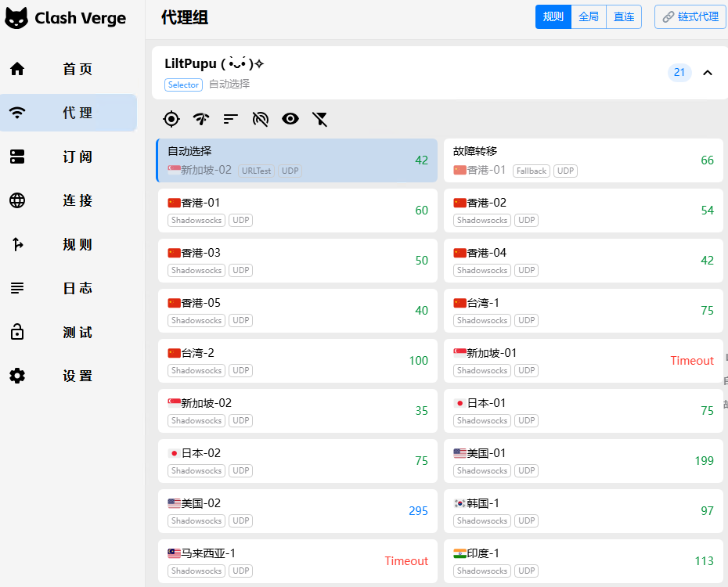Switch to direct mode (直连)
The height and width of the screenshot is (587, 728).
624,16
